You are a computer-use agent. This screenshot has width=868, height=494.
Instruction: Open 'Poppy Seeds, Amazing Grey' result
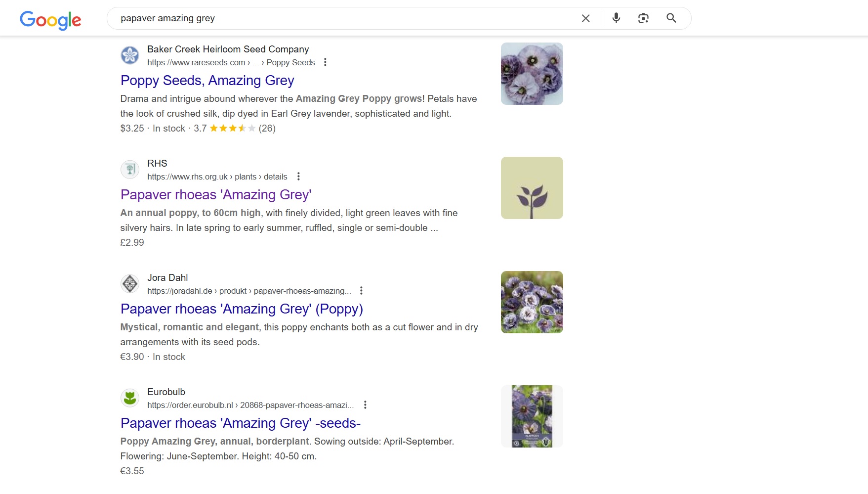(x=207, y=80)
